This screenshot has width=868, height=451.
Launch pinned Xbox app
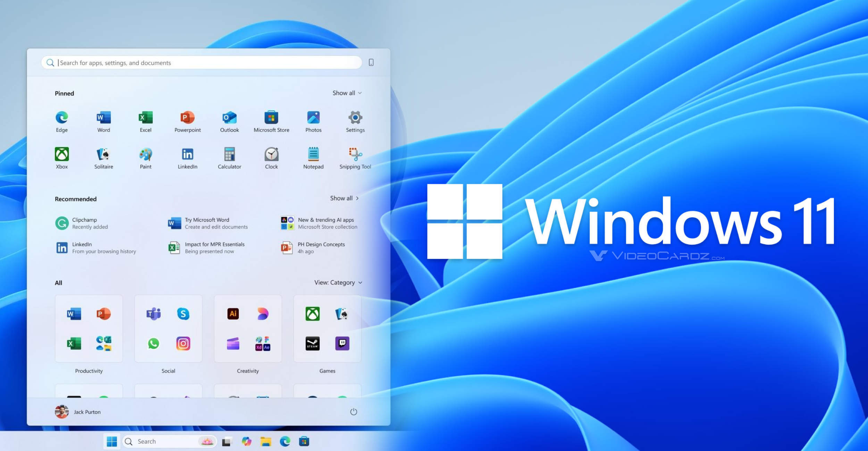[62, 158]
